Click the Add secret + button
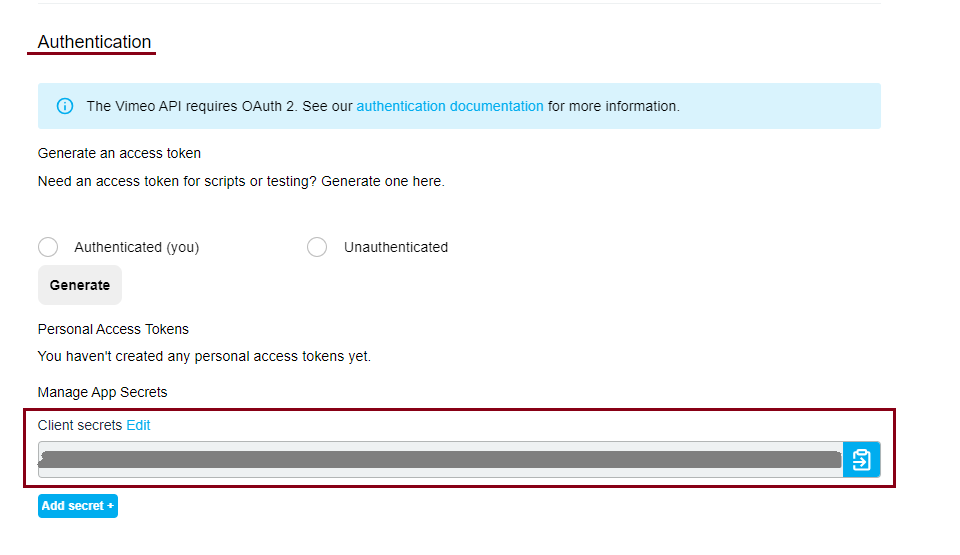960x555 pixels. 78,506
